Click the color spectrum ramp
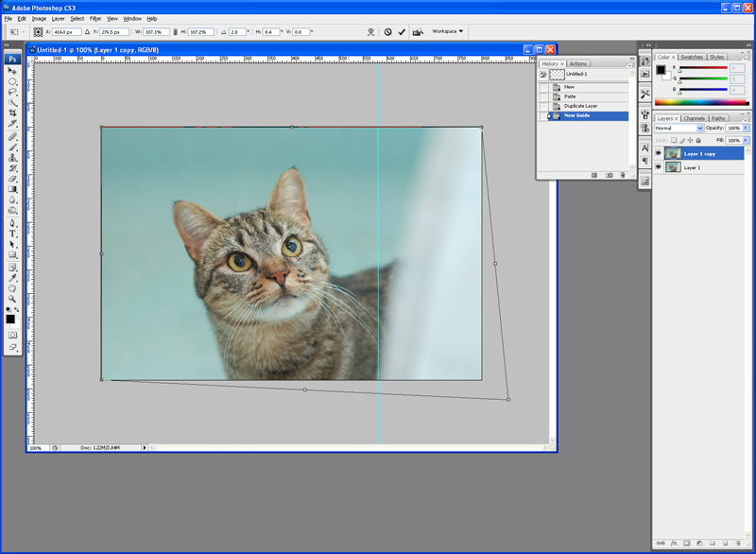 [701, 102]
